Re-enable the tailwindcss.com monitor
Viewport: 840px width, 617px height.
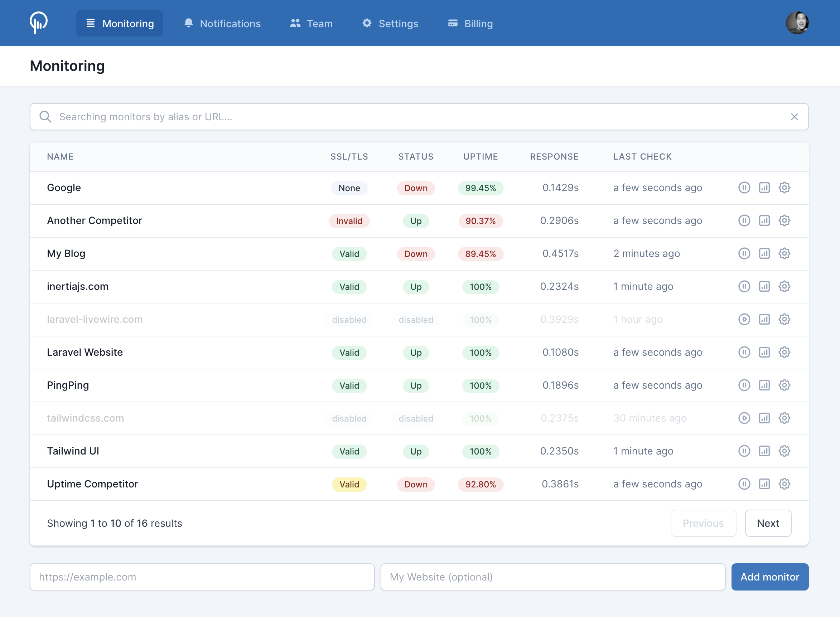click(x=744, y=418)
